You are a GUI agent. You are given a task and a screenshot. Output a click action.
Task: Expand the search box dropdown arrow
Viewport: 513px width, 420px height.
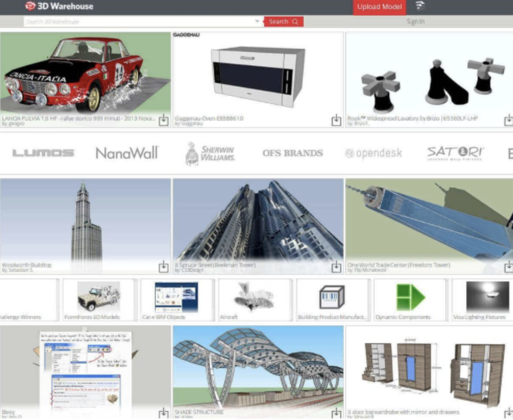257,21
